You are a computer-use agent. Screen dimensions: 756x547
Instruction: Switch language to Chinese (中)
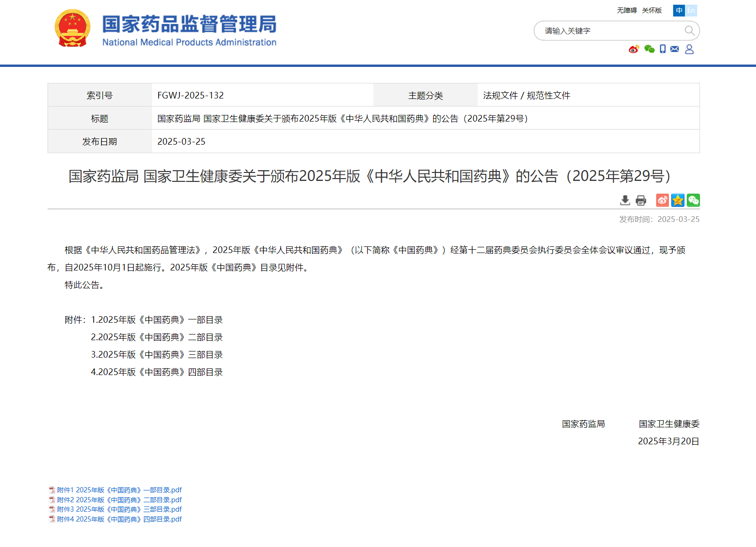[x=679, y=10]
